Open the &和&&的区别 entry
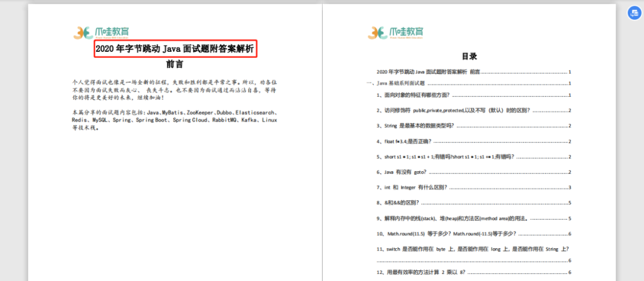Viewport: 644px width, 281px height. click(473, 202)
